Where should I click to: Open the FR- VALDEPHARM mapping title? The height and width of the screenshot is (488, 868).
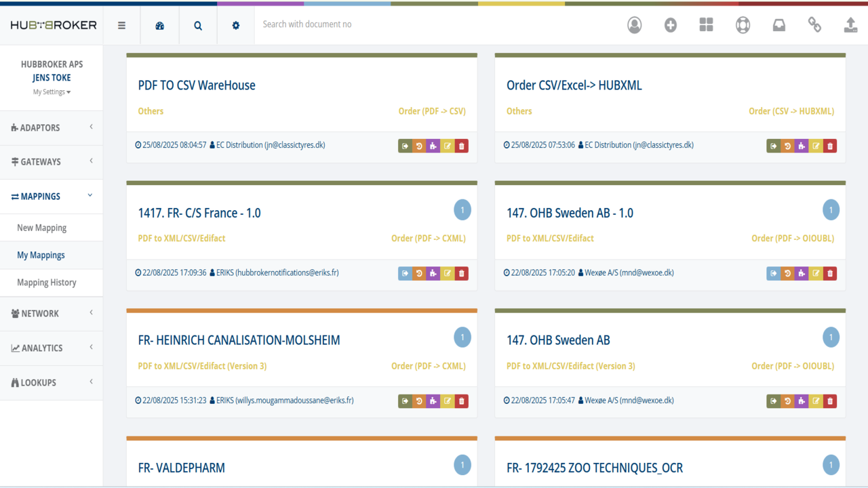(x=181, y=468)
